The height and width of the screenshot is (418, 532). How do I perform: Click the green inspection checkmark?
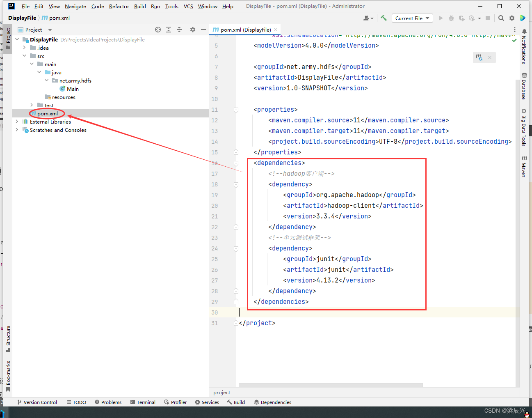coord(514,40)
